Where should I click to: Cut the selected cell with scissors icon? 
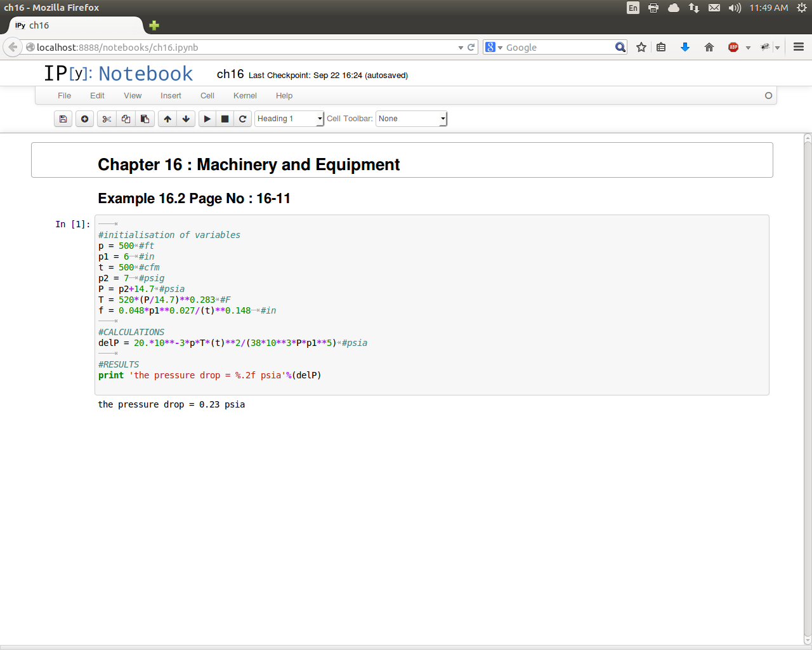point(107,119)
